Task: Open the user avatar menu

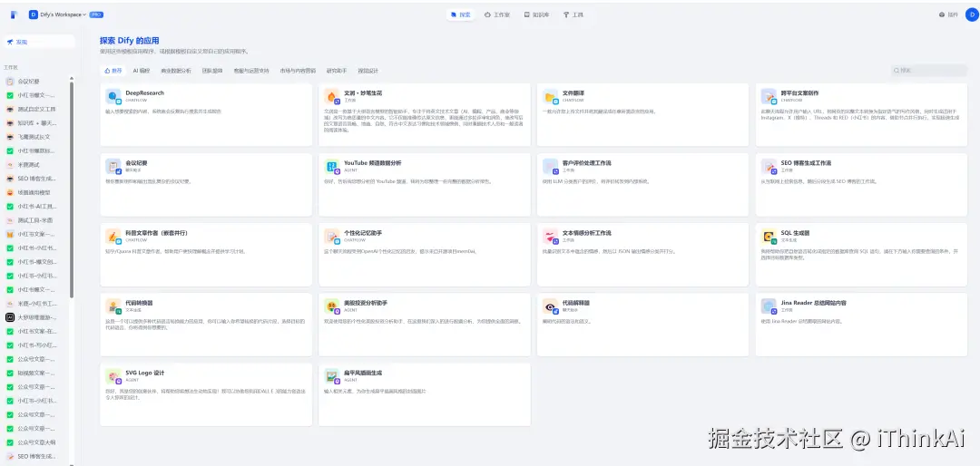Action: pos(971,15)
